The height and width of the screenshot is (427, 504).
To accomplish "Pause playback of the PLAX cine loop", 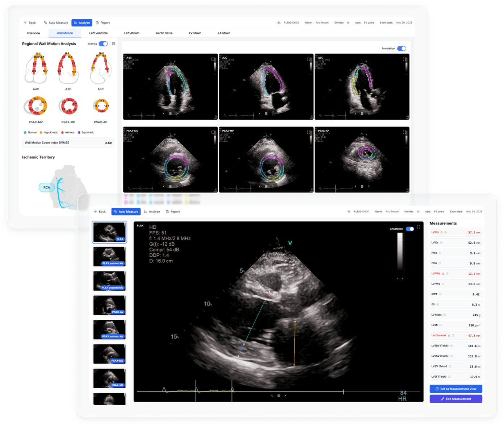I will pos(278,396).
